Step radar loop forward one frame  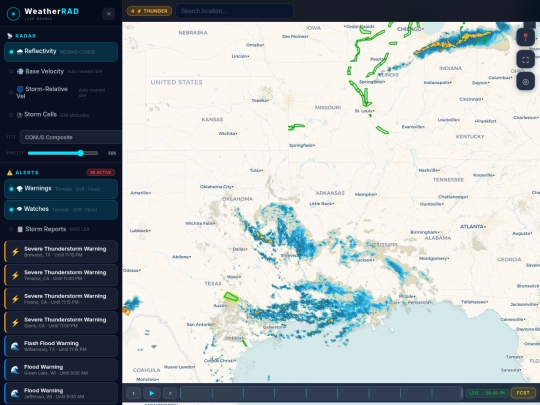pyautogui.click(x=170, y=393)
